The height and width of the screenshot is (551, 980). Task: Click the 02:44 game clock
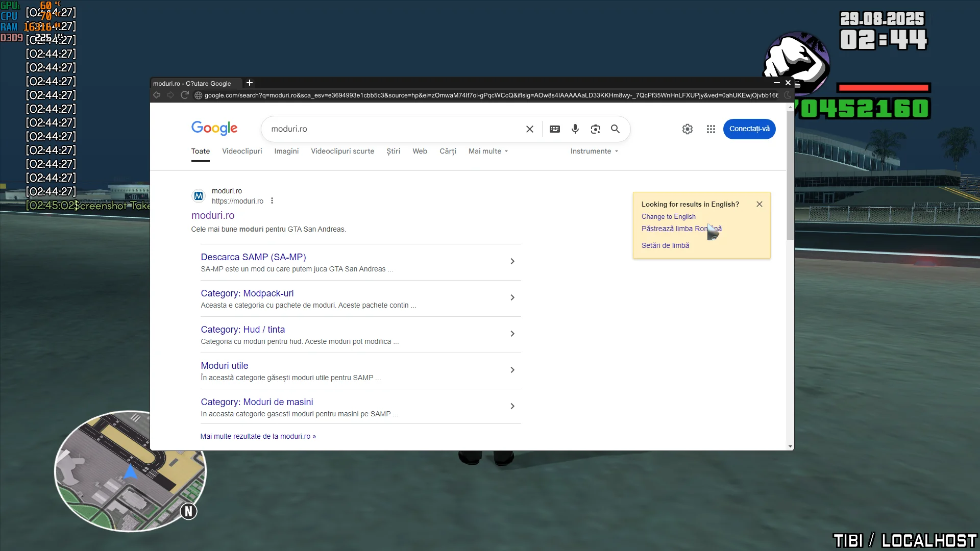point(884,40)
